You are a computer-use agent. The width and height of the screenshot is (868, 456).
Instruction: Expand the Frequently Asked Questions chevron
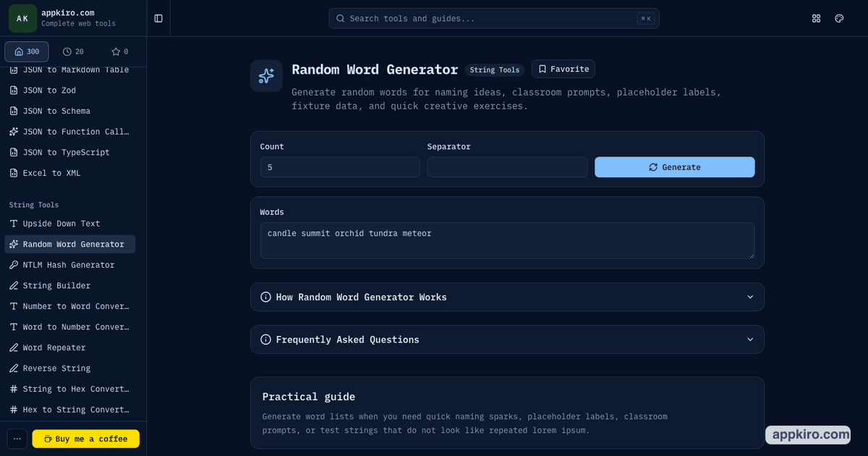tap(750, 339)
